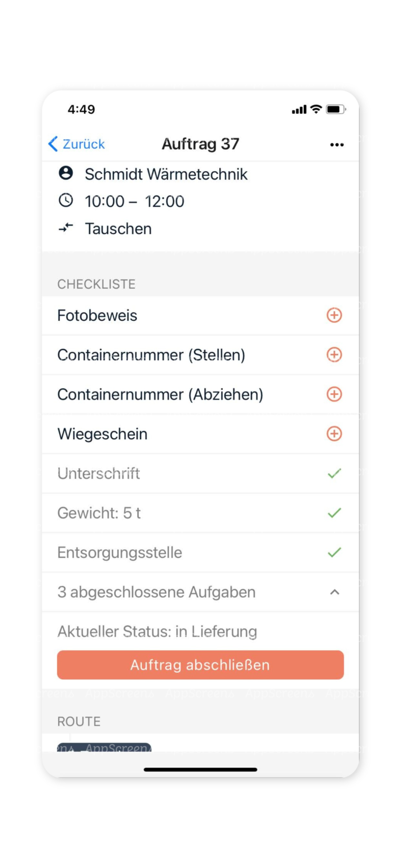Tap the swap arrows icon beside Tauschen
The width and height of the screenshot is (401, 868).
pyautogui.click(x=66, y=228)
